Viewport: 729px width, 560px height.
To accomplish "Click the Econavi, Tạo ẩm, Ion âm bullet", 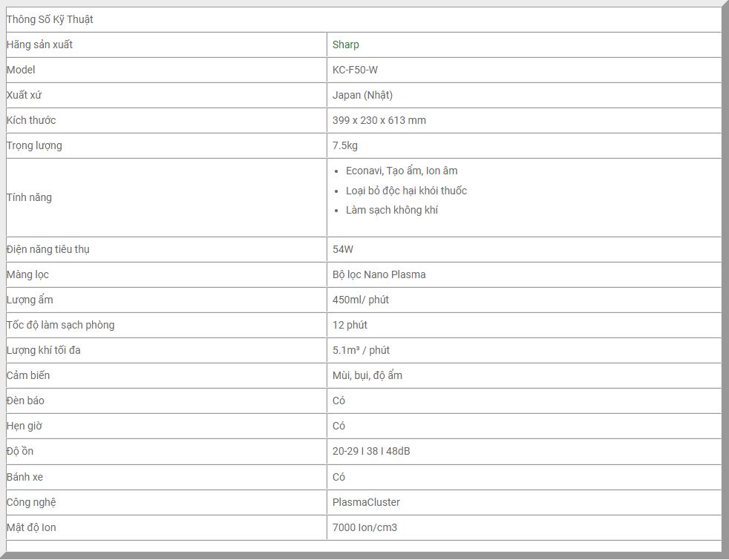I will point(402,171).
